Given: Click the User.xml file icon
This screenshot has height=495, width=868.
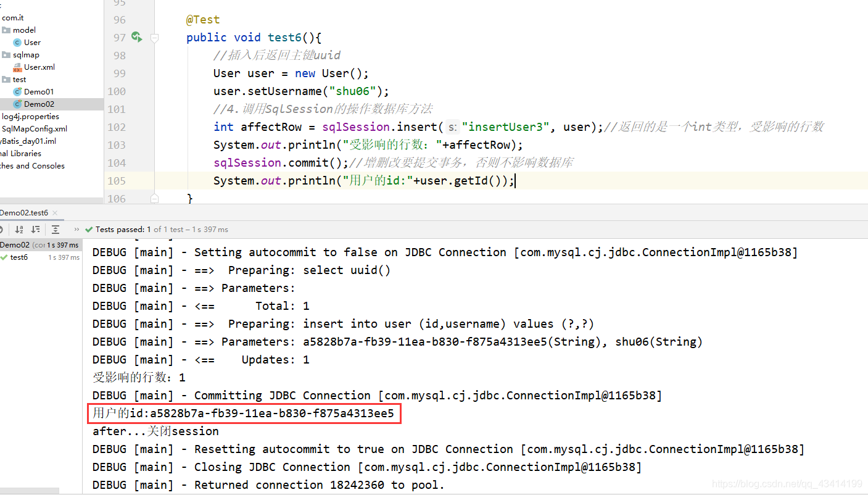Looking at the screenshot, I should click(17, 67).
